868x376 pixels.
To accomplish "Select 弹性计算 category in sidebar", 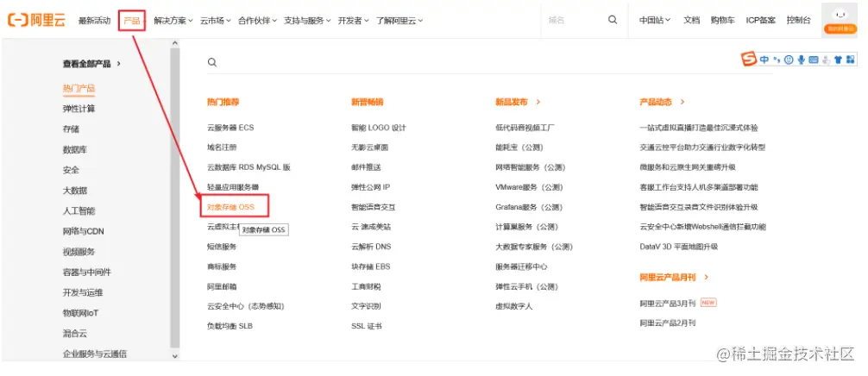I will click(79, 109).
